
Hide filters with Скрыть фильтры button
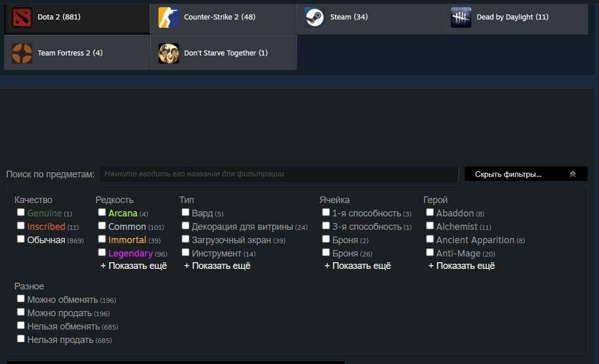525,174
